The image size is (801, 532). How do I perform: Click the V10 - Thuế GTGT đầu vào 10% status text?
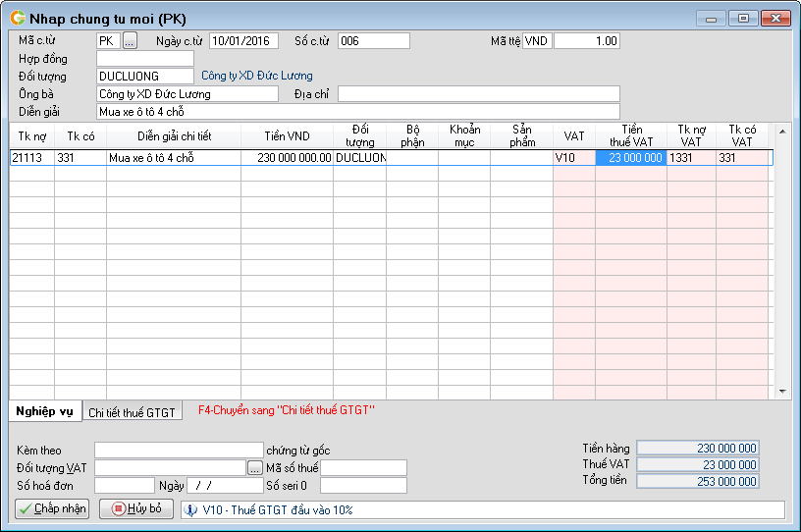(278, 510)
